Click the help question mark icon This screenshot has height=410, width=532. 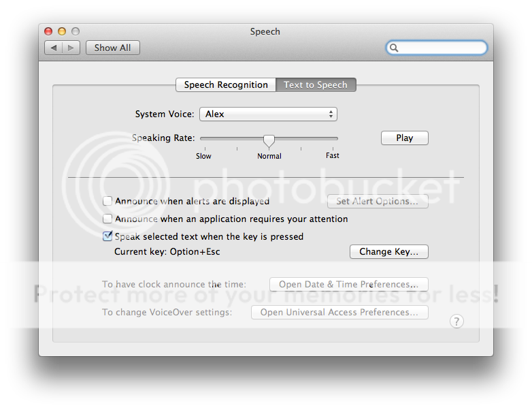(456, 321)
